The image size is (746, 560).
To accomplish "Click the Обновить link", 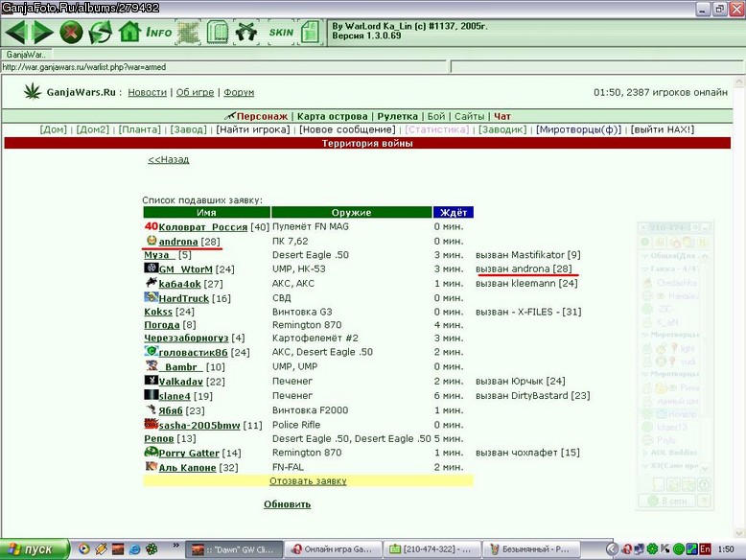I will click(287, 504).
